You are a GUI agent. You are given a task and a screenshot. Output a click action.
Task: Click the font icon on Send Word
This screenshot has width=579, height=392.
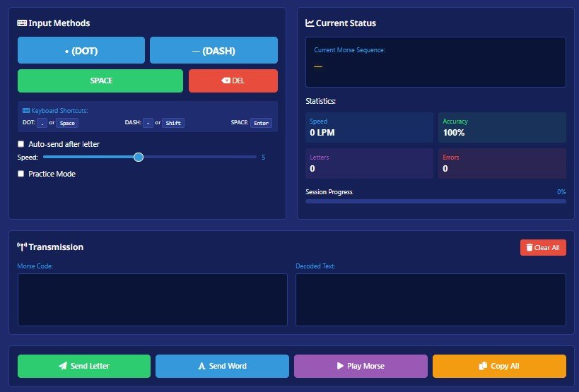click(x=201, y=366)
